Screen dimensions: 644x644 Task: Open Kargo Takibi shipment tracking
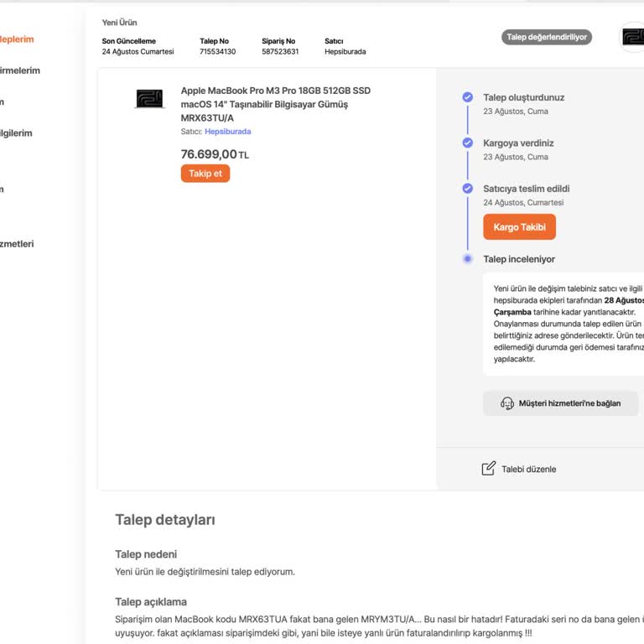coord(519,227)
